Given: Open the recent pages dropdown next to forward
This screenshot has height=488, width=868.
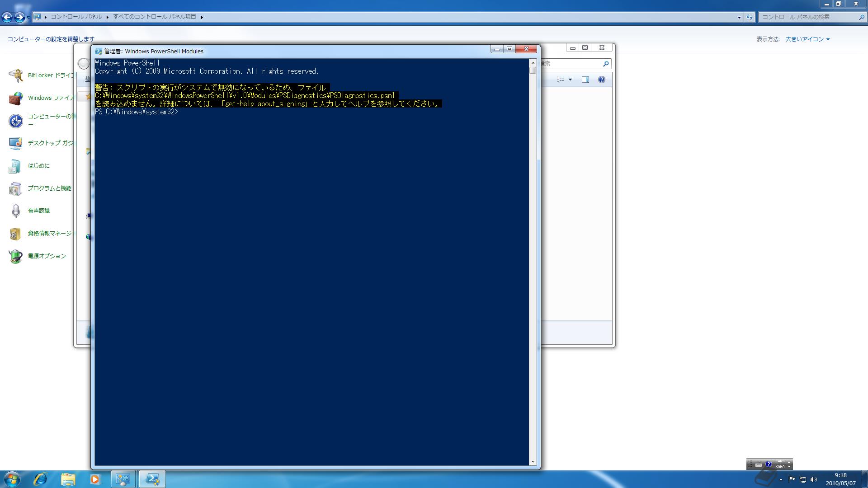Looking at the screenshot, I should (28, 17).
